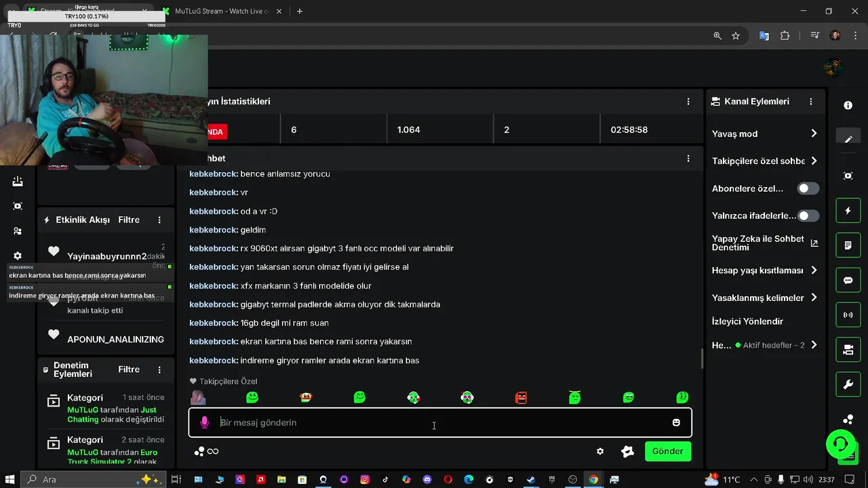Expand Yavaş mod settings
The width and height of the screenshot is (868, 488).
(765, 134)
